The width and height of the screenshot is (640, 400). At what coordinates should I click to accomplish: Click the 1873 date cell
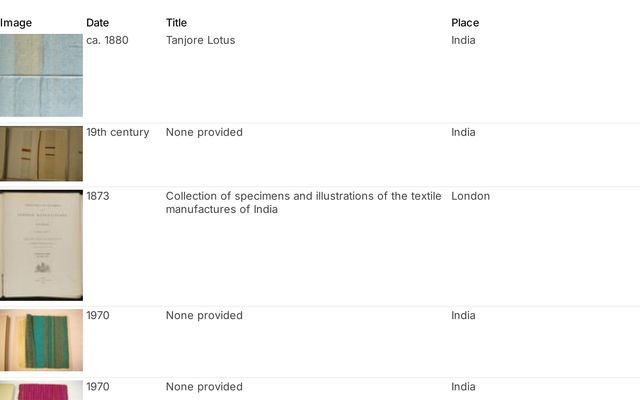98,197
